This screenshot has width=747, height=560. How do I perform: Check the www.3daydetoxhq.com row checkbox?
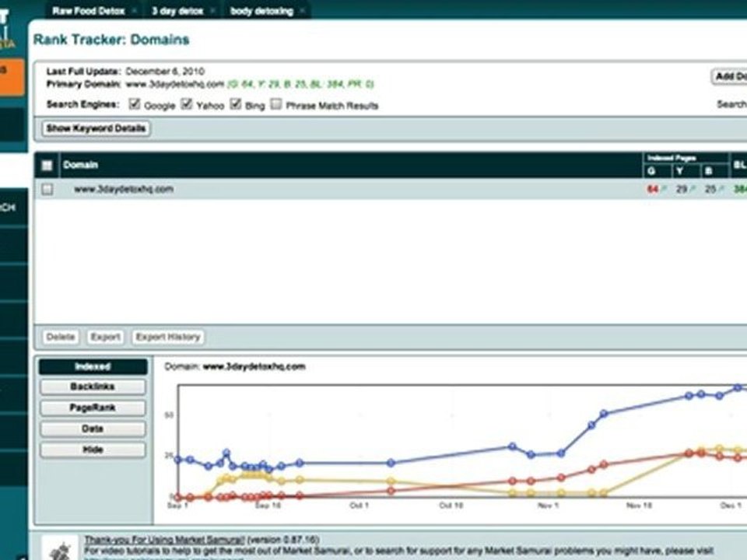(47, 189)
